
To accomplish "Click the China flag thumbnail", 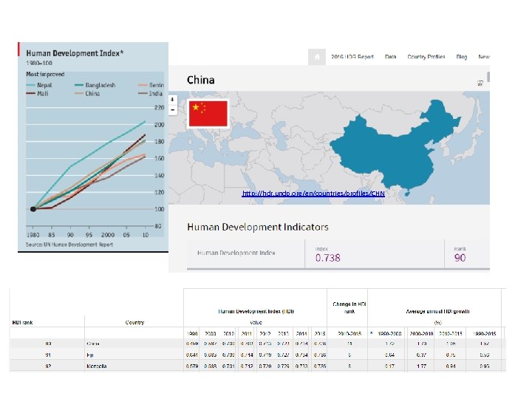I will (208, 114).
